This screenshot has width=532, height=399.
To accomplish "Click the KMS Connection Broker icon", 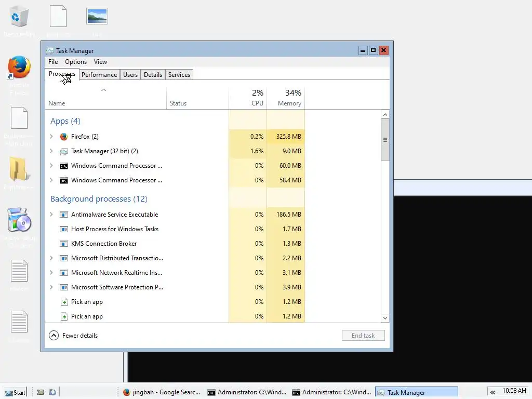I will [64, 244].
